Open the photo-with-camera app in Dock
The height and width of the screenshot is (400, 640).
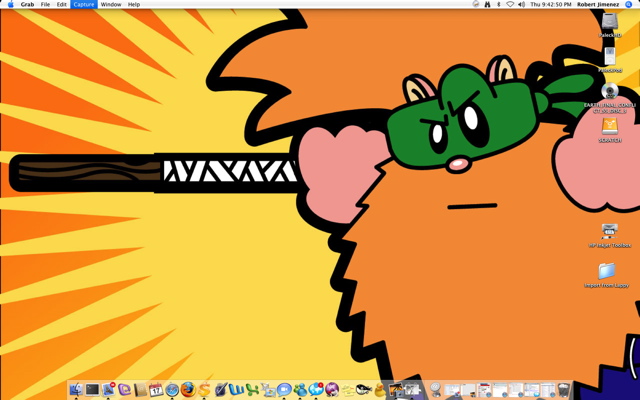(x=396, y=390)
